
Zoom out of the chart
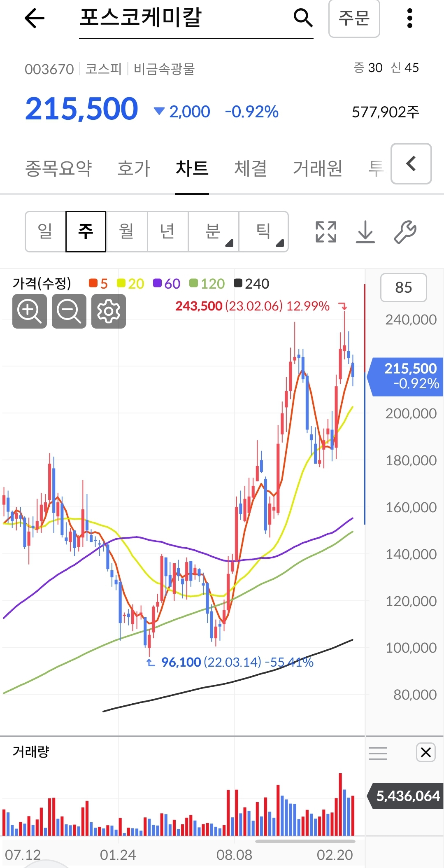coord(69,311)
